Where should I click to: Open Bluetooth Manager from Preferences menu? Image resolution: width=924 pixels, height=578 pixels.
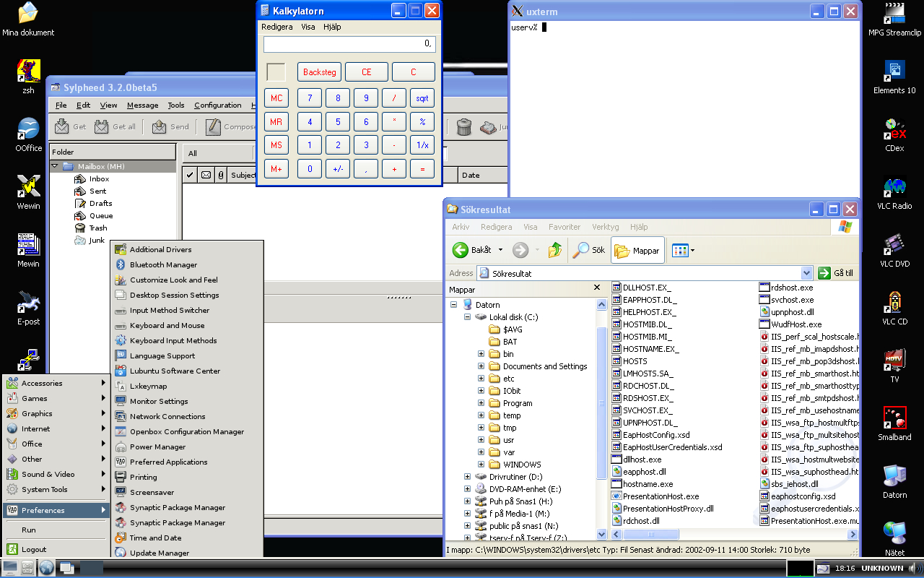[x=163, y=265]
